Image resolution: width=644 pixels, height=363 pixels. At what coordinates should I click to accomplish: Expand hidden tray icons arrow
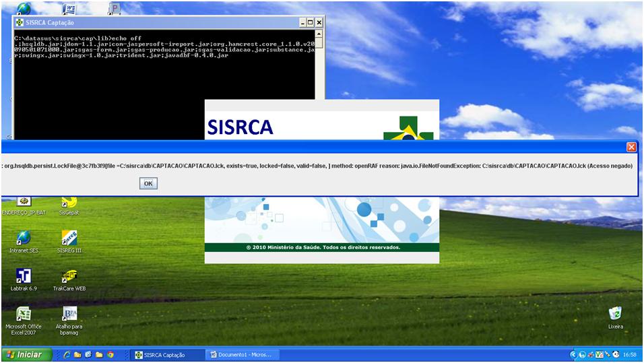pos(574,354)
